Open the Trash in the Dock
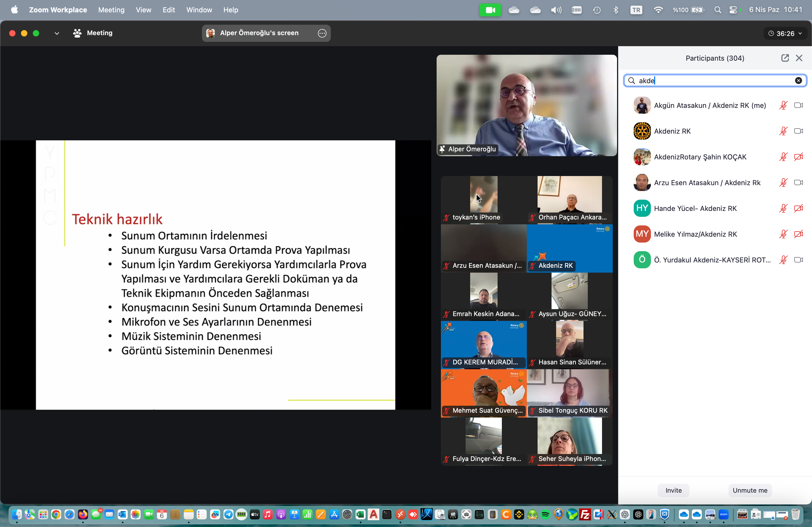Image resolution: width=812 pixels, height=527 pixels. (x=796, y=514)
